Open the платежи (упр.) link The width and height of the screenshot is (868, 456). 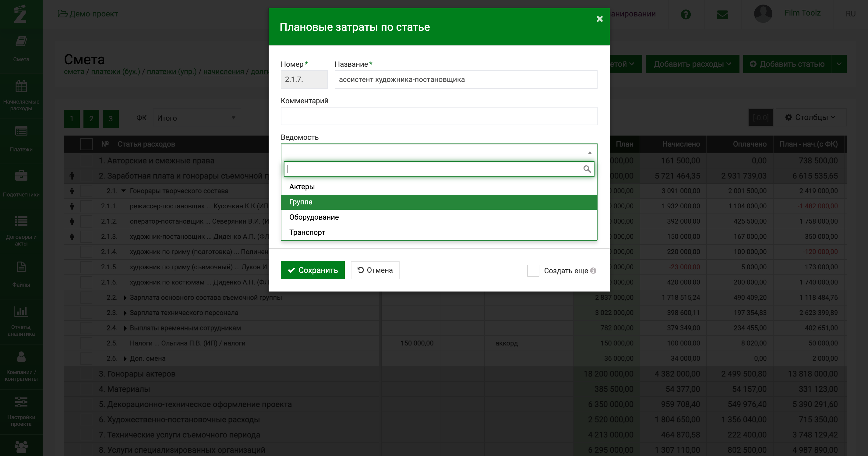click(x=171, y=72)
